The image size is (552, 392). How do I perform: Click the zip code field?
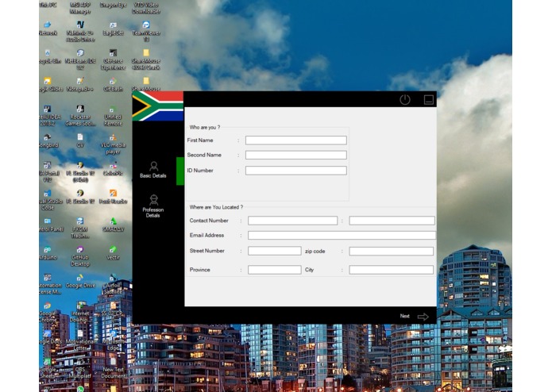(391, 251)
